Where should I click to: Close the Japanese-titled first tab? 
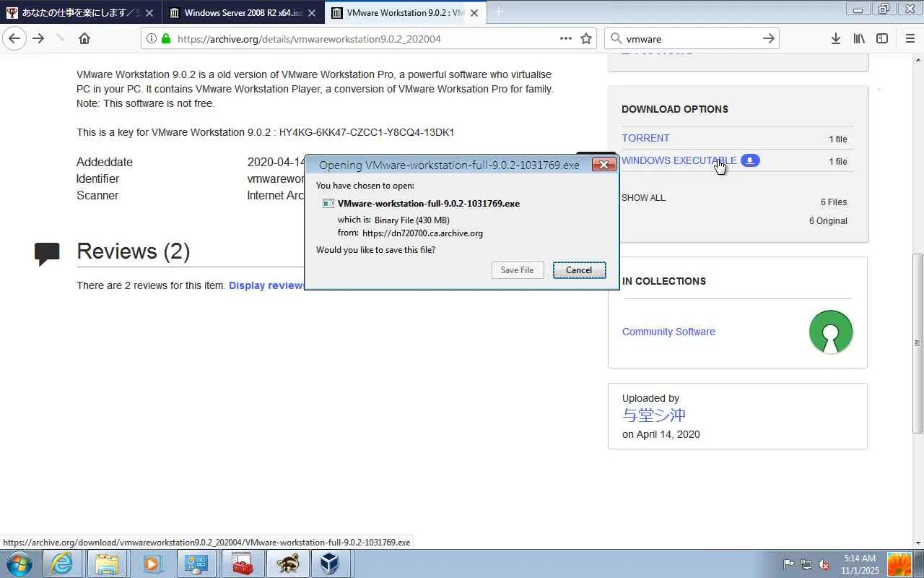(149, 13)
